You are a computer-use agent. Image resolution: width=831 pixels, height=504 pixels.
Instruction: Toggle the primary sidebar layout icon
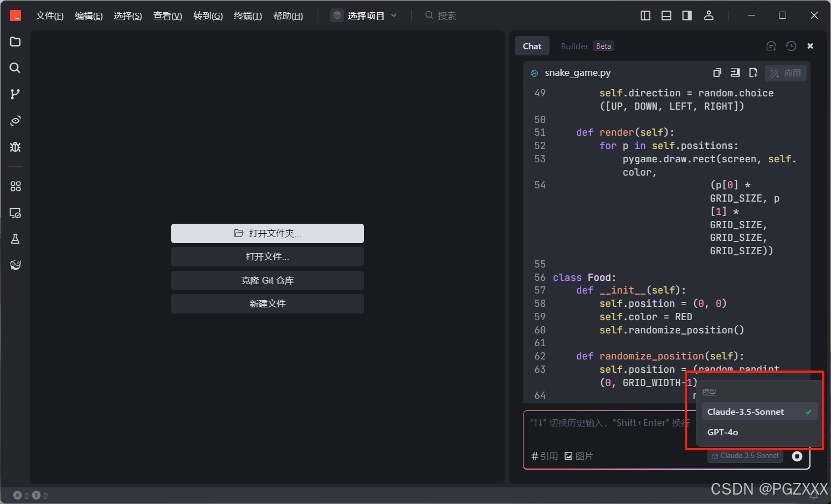[645, 16]
